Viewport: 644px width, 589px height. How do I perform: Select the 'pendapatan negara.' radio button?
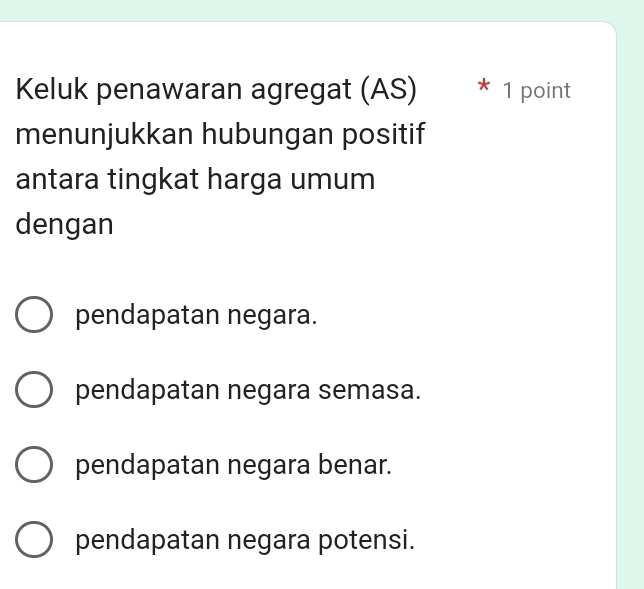pos(34,316)
